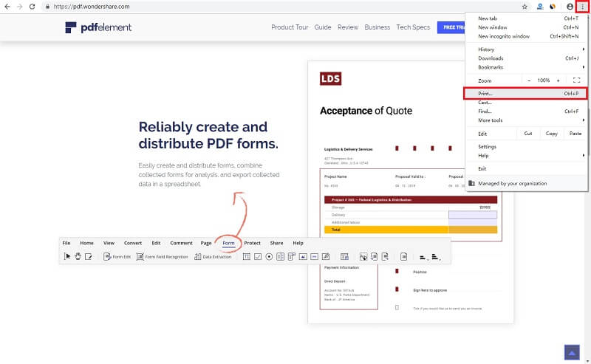The image size is (591, 364).
Task: Zoom out with the minus button
Action: (x=529, y=80)
